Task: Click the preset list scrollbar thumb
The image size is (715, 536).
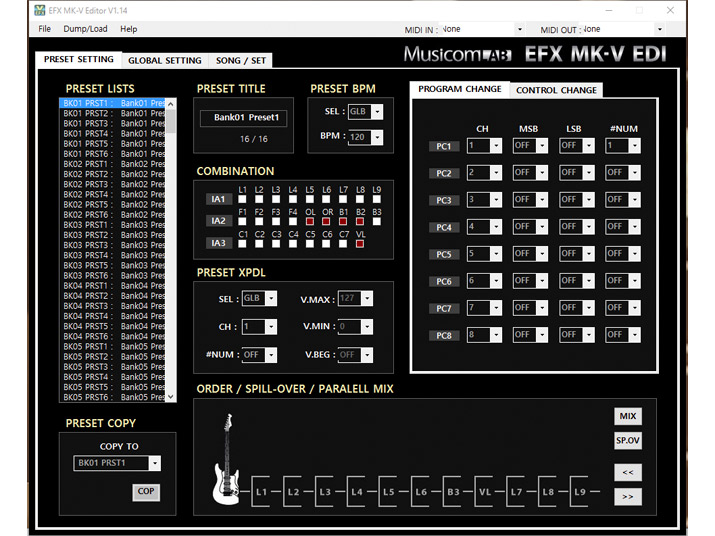Action: 171,121
